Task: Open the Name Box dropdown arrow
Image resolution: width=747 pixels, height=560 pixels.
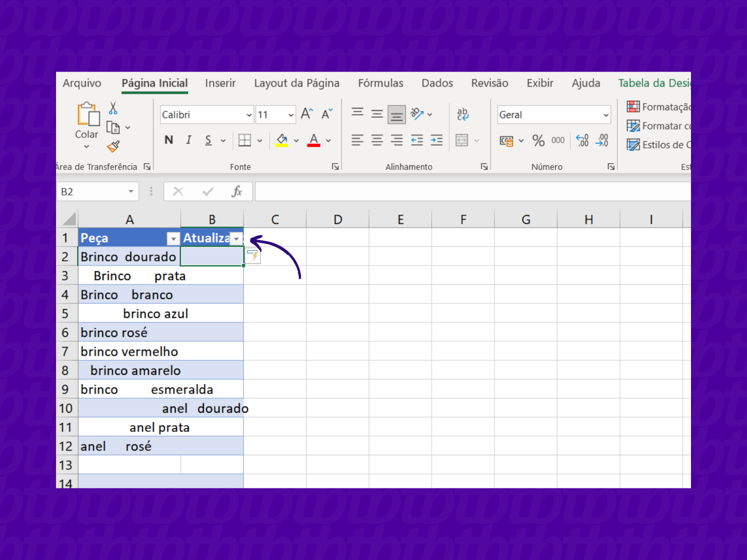Action: pos(131,191)
